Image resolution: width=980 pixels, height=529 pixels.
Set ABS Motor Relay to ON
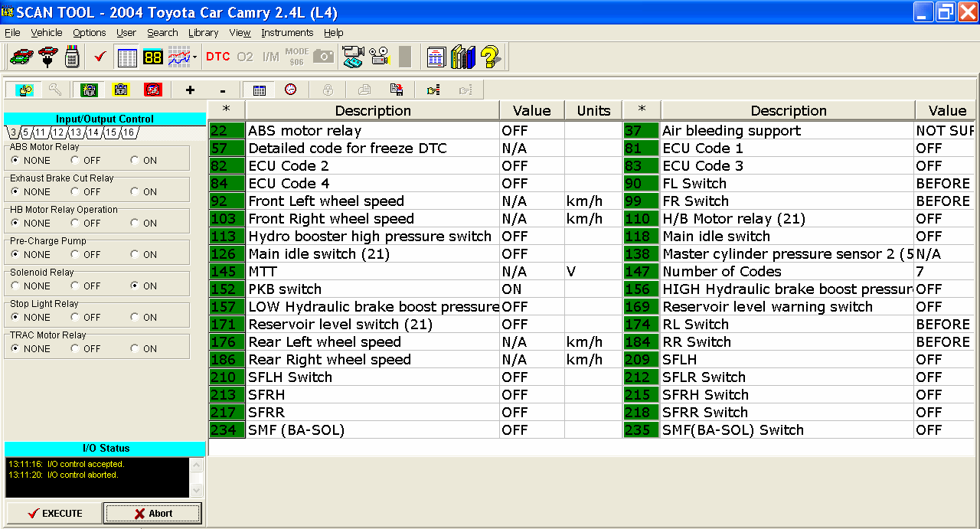tap(135, 161)
